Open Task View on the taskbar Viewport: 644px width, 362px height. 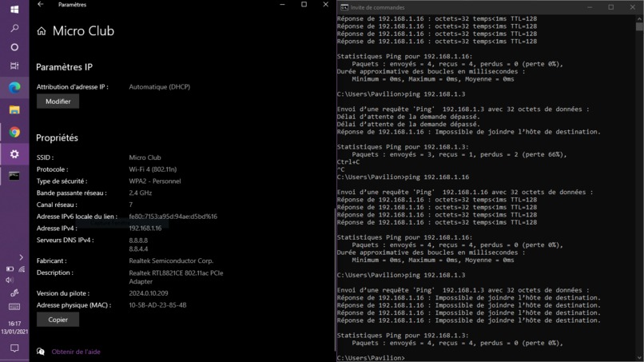(14, 66)
